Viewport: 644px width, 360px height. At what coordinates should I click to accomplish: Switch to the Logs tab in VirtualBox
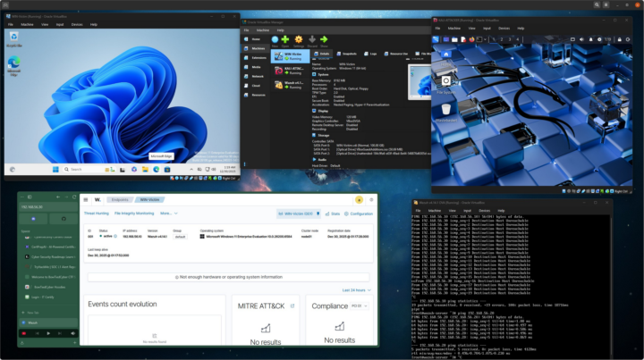(x=374, y=54)
